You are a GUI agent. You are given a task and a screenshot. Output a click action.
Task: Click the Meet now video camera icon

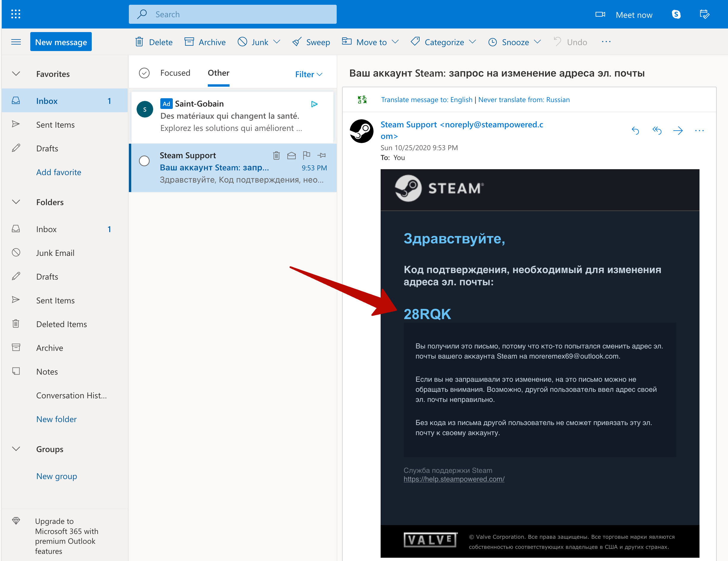pos(600,14)
